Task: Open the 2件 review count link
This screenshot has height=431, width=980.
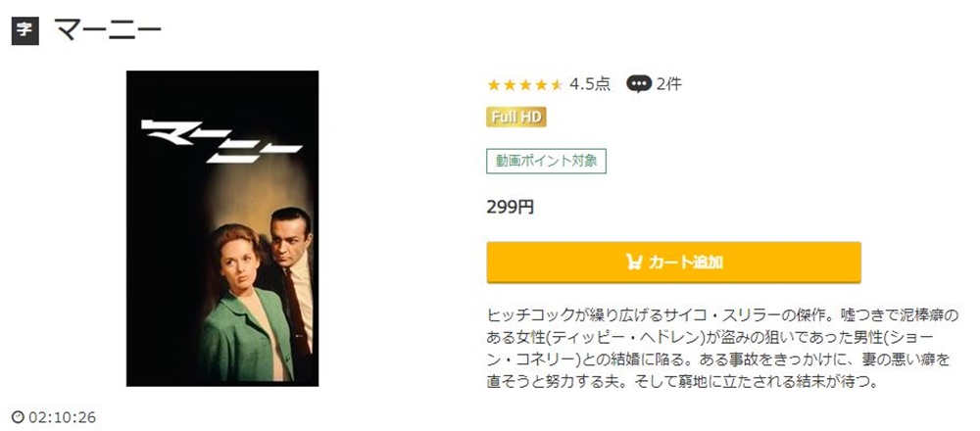Action: (668, 83)
